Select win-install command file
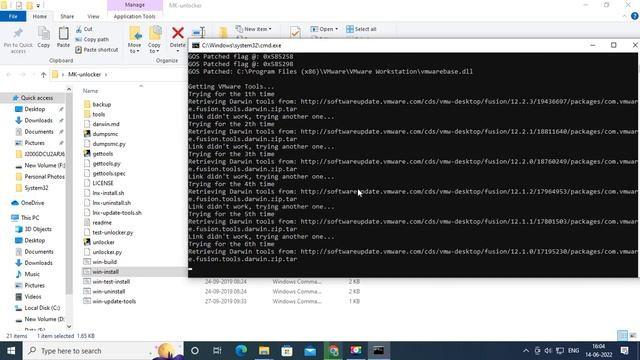This screenshot has width=640, height=360. point(105,271)
